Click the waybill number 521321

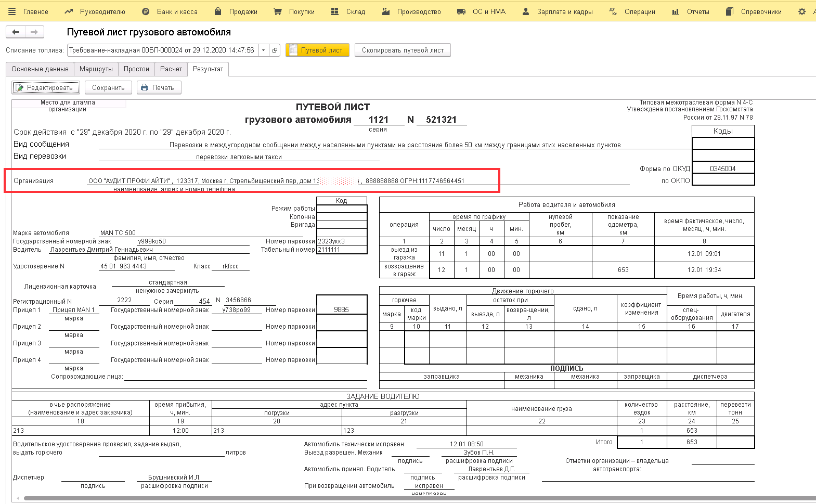(x=441, y=120)
